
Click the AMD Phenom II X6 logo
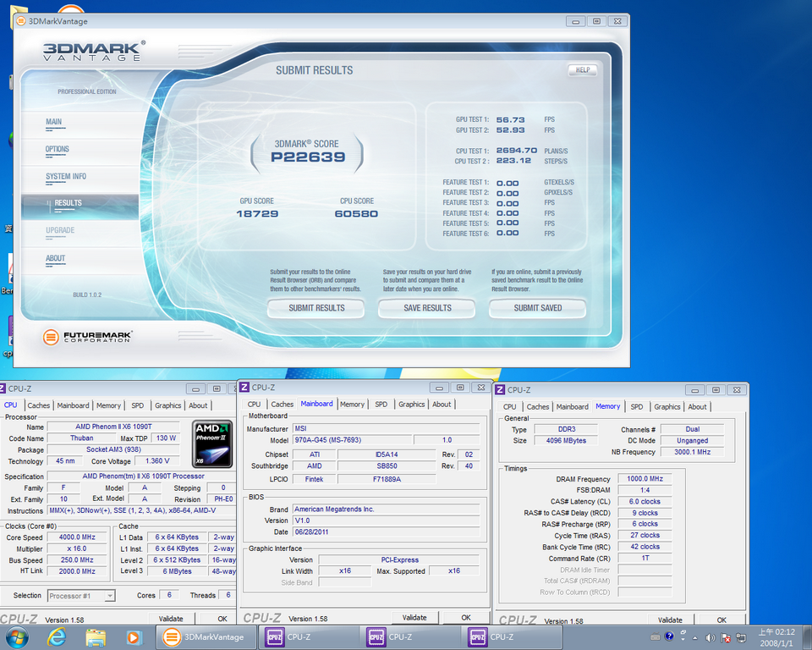coord(212,444)
